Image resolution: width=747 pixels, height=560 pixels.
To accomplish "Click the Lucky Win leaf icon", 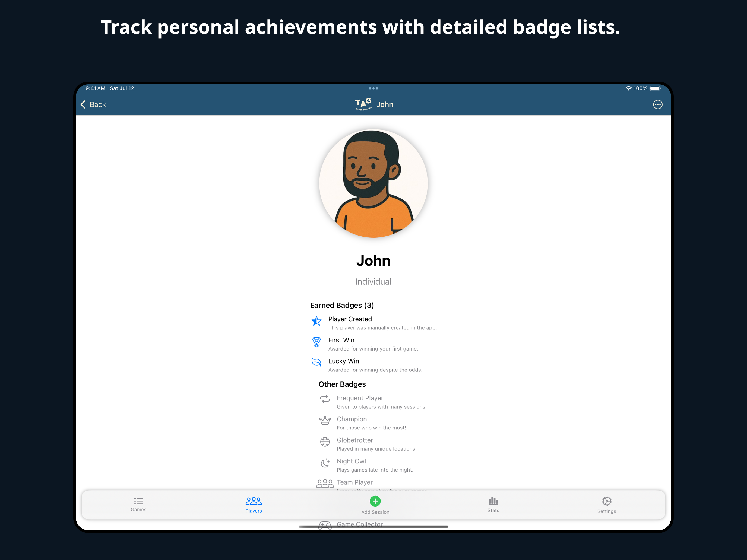I will tap(316, 362).
